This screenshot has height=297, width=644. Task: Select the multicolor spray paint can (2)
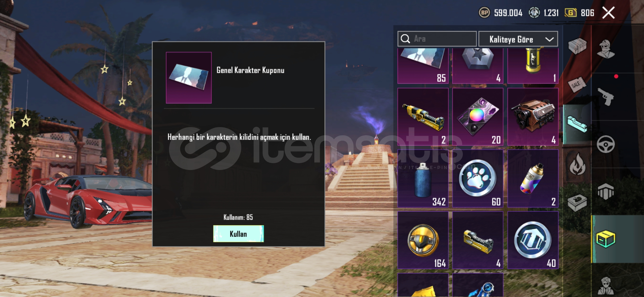click(x=533, y=178)
